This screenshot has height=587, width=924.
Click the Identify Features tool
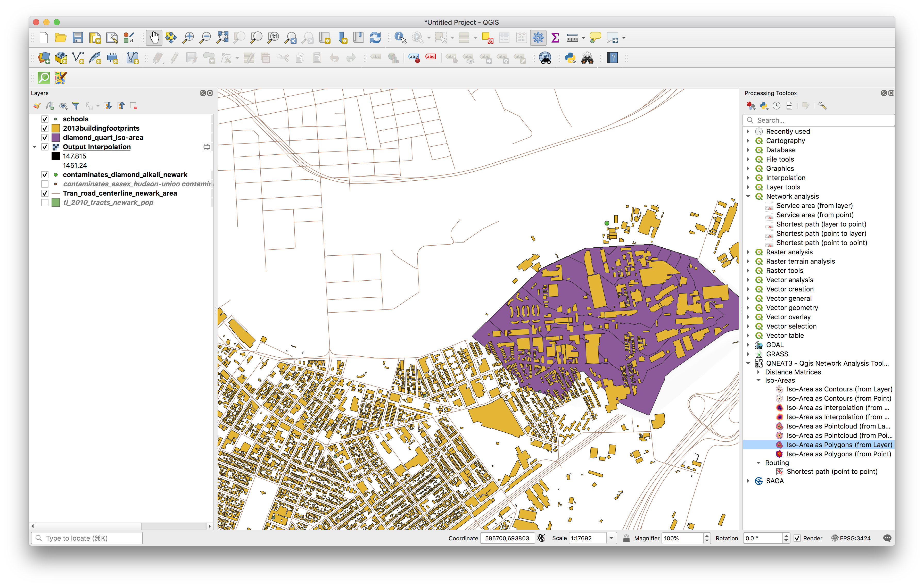[x=400, y=38]
